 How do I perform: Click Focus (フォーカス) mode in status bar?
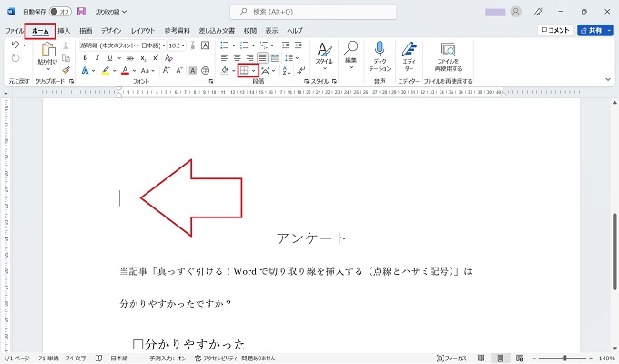coord(452,358)
